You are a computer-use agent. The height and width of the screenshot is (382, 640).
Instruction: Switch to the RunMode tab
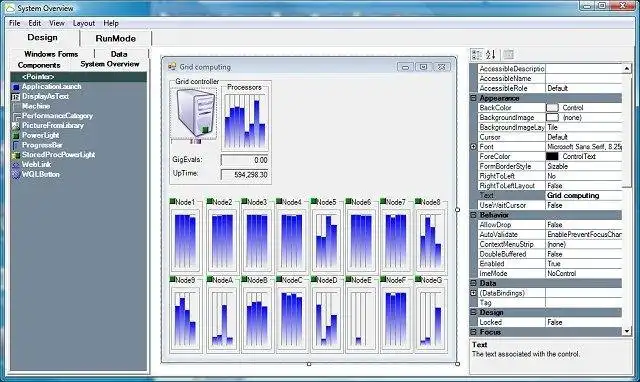coord(116,38)
